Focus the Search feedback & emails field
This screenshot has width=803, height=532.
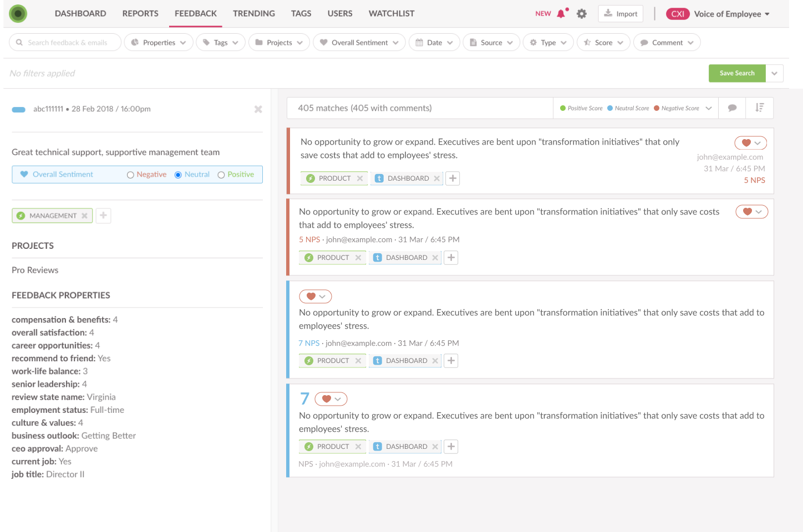click(x=65, y=42)
